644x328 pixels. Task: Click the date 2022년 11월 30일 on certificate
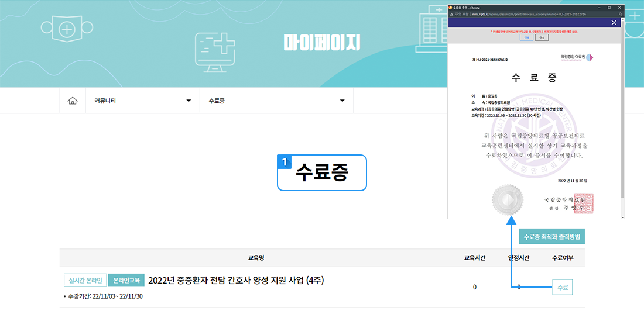click(573, 181)
